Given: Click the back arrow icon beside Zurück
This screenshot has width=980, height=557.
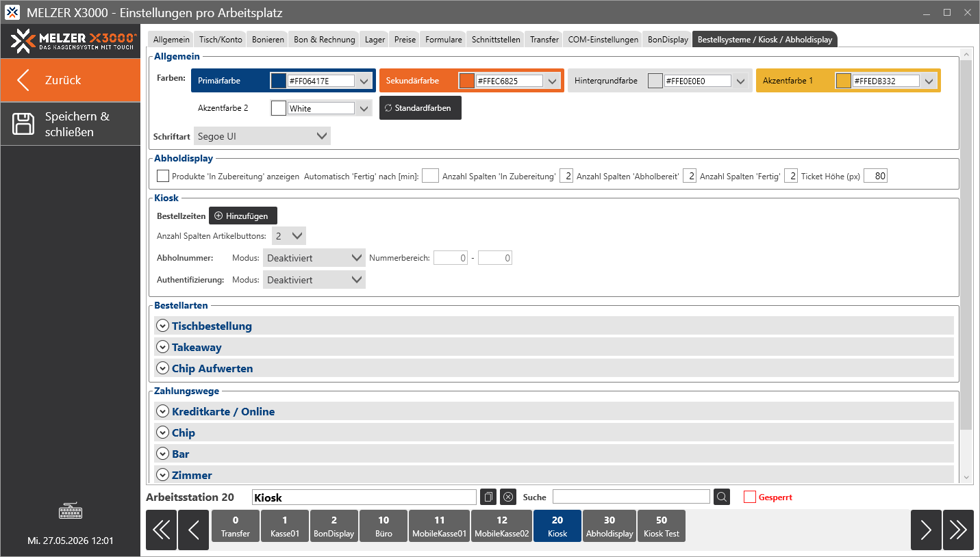Looking at the screenshot, I should (23, 80).
